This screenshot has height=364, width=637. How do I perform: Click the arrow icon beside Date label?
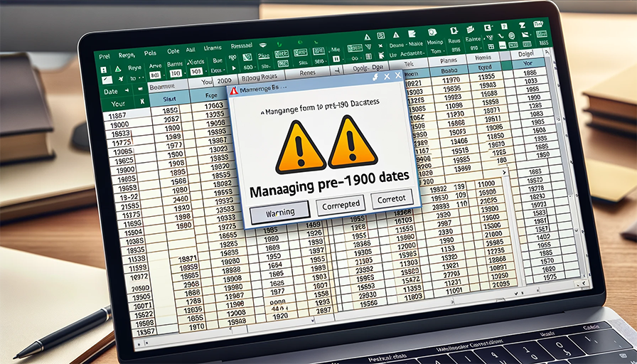(x=126, y=90)
